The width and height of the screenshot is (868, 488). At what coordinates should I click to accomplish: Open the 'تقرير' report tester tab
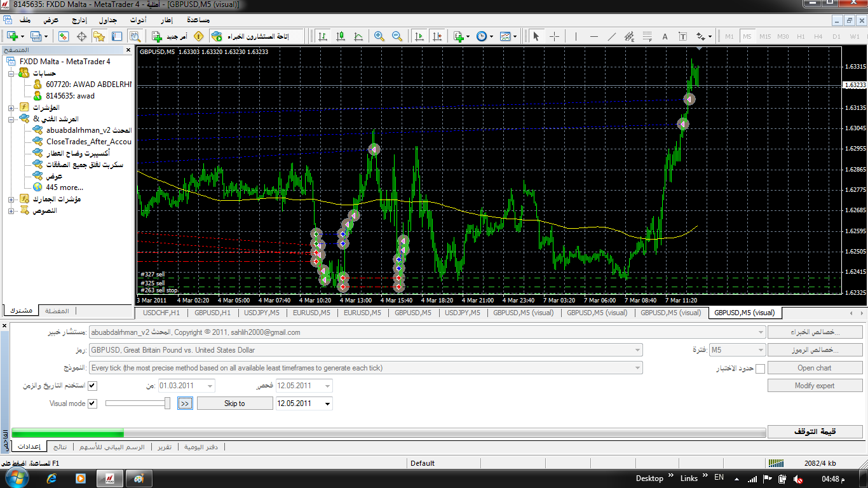[165, 447]
